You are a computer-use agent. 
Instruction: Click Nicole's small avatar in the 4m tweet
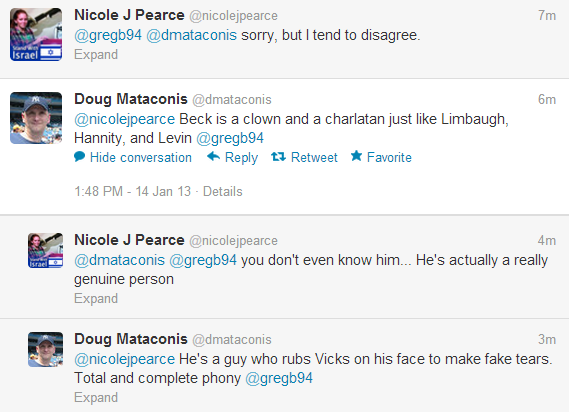(x=45, y=250)
